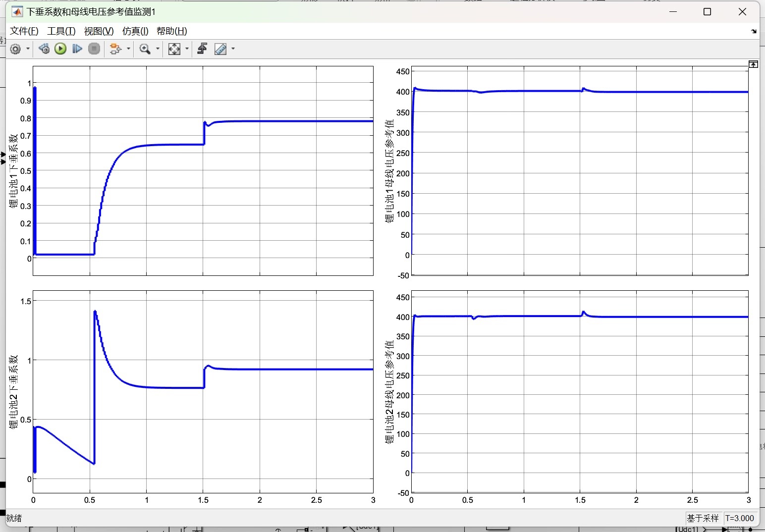
Task: Click the 锂电池1母线电压参考值 axis label
Action: click(x=389, y=171)
